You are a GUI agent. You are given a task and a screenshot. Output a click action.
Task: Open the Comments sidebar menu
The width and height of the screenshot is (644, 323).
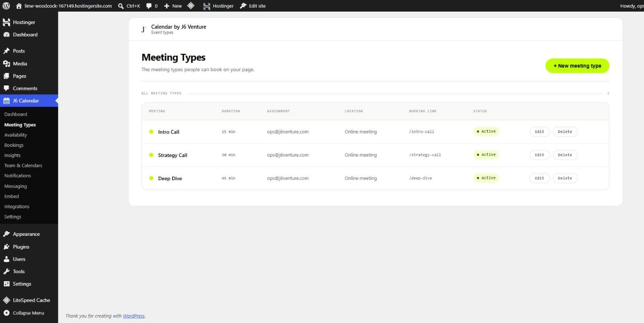(x=29, y=89)
